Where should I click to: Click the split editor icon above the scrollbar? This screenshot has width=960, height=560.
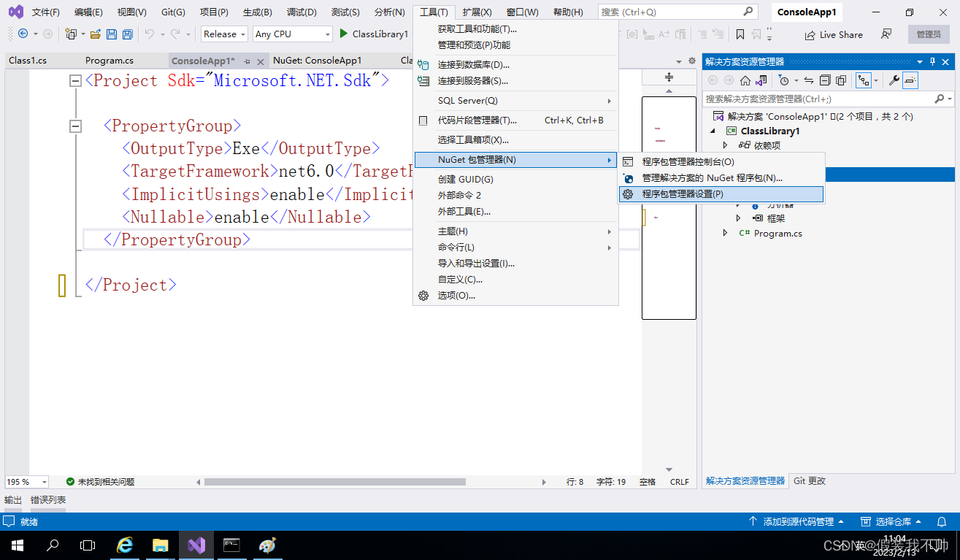point(669,77)
